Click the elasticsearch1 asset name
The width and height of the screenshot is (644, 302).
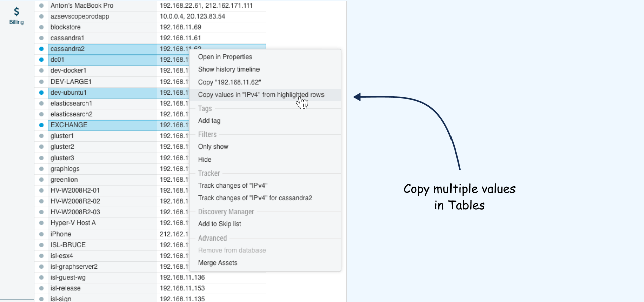tap(72, 103)
